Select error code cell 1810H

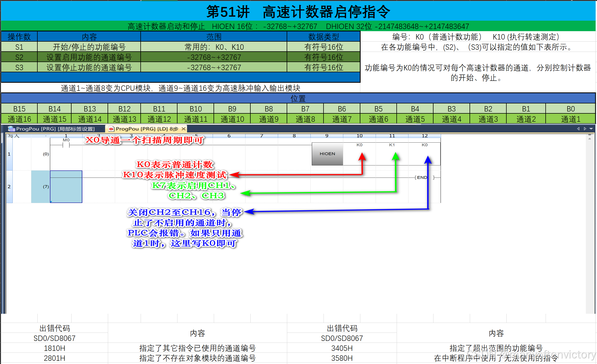[54, 348]
